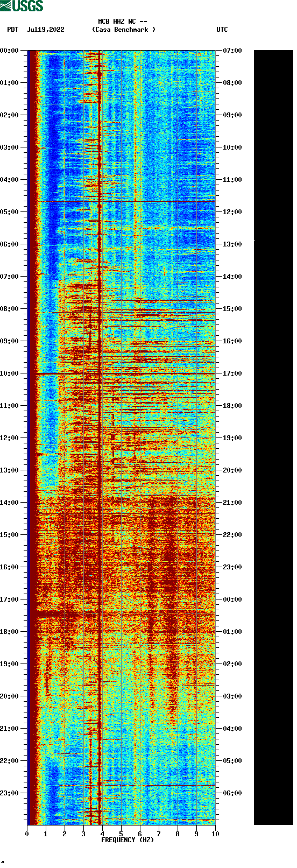Image resolution: width=297 pixels, height=868 pixels.
Task: Click the 00:00 PDT axis label
Action: click(x=10, y=51)
